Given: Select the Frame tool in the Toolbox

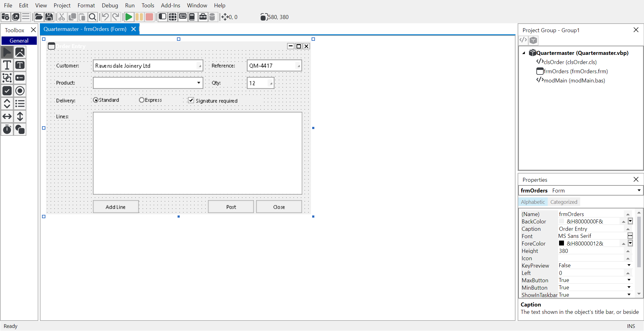Looking at the screenshot, I should 7,78.
